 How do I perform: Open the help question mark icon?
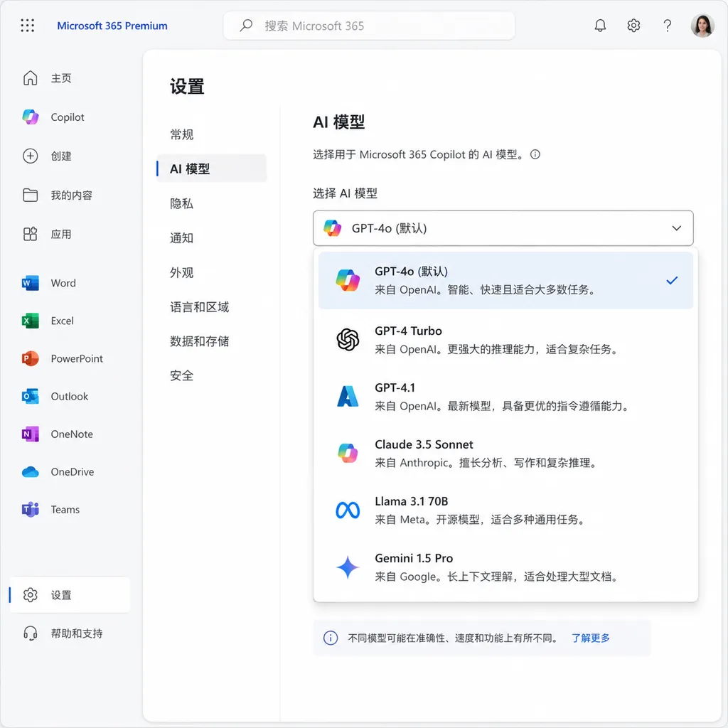[667, 26]
